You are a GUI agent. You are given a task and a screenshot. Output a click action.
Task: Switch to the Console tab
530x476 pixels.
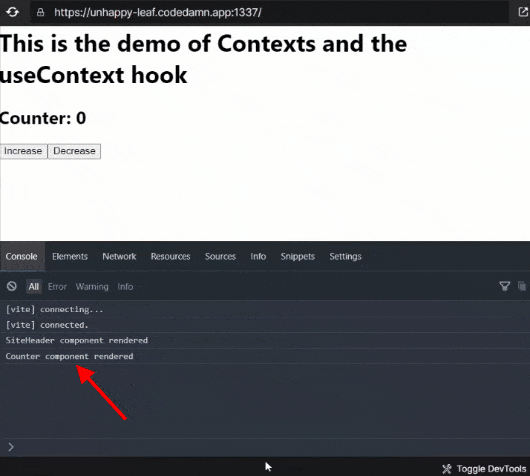(22, 256)
